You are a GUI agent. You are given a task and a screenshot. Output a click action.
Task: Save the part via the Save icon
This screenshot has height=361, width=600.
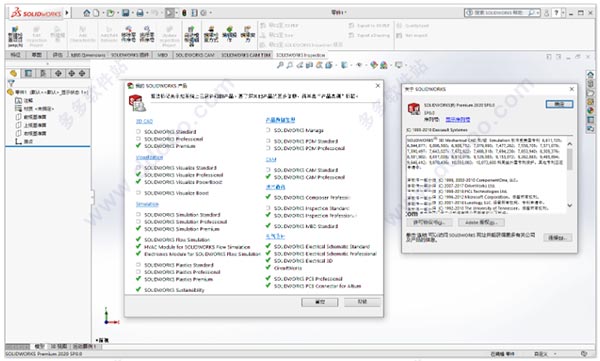click(126, 13)
